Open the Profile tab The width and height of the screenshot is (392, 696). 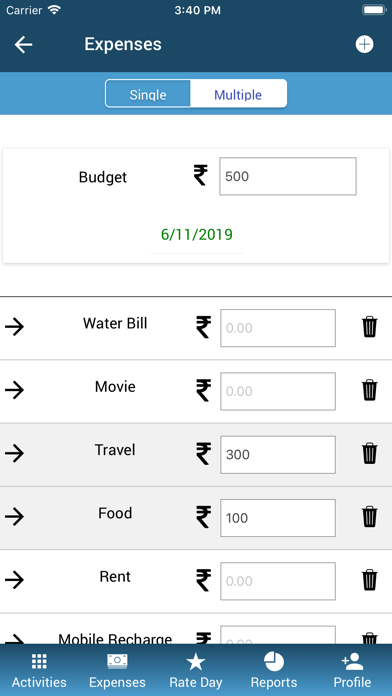pos(352,671)
